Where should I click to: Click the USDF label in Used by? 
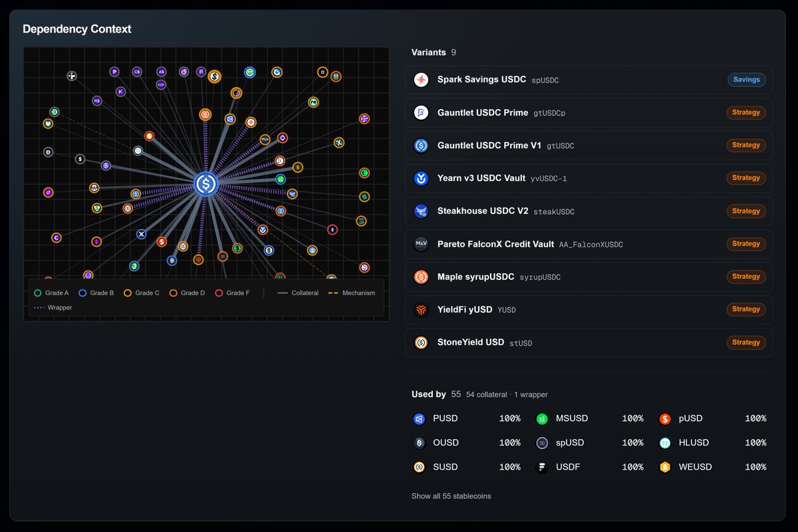coord(568,467)
